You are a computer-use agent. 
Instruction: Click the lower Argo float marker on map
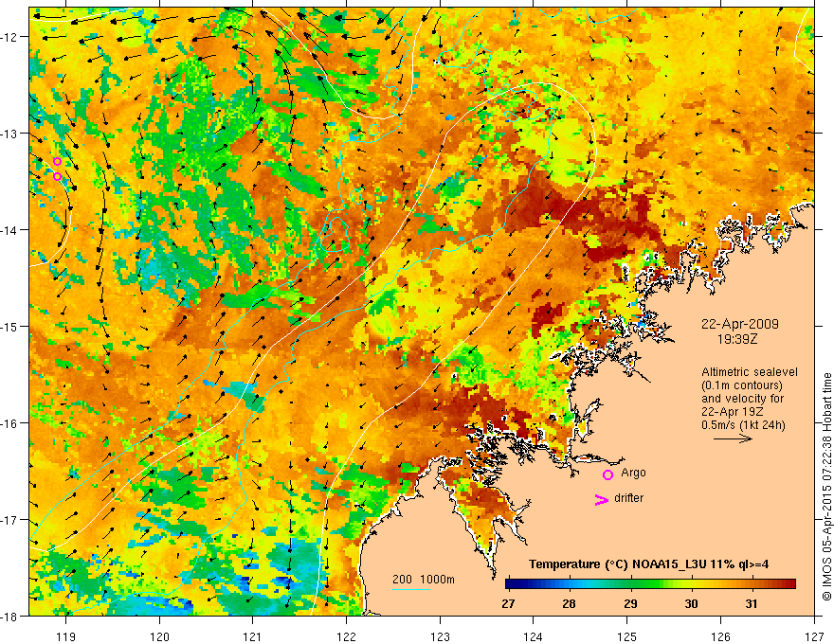coord(58,176)
